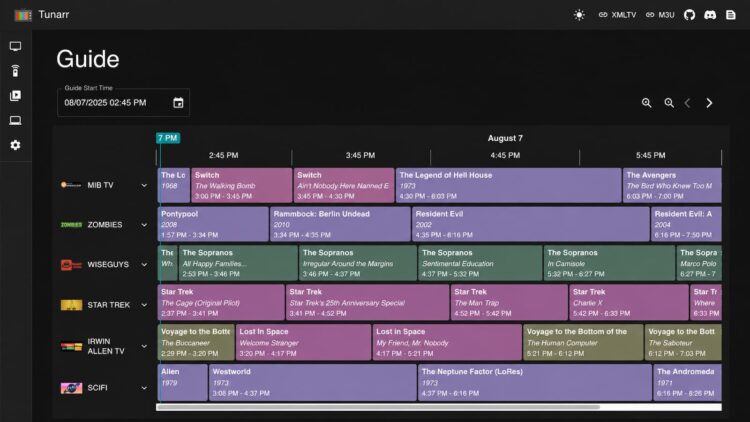The image size is (750, 422).
Task: Expand the SCIFI channel chevron
Action: pos(144,388)
